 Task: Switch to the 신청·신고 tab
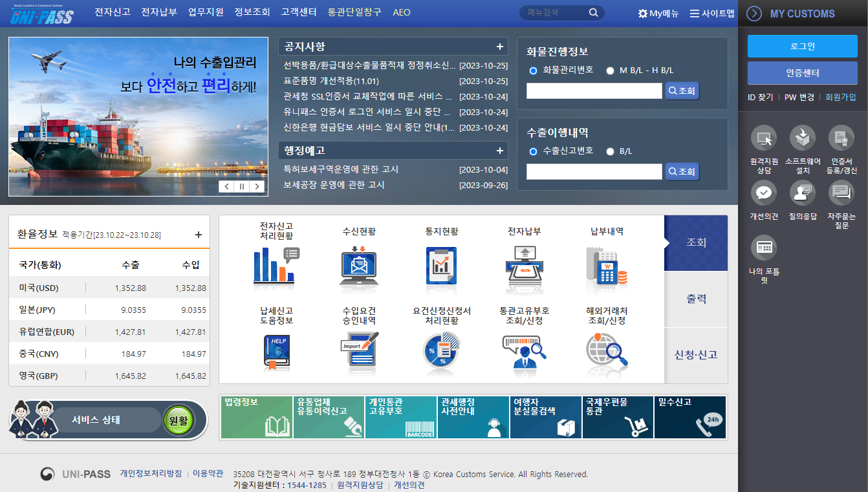pyautogui.click(x=696, y=355)
